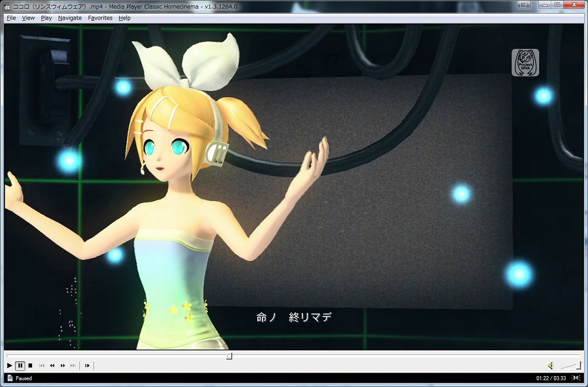The image size is (588, 387).
Task: Click the Media Player Classic title bar icon
Action: (x=7, y=6)
